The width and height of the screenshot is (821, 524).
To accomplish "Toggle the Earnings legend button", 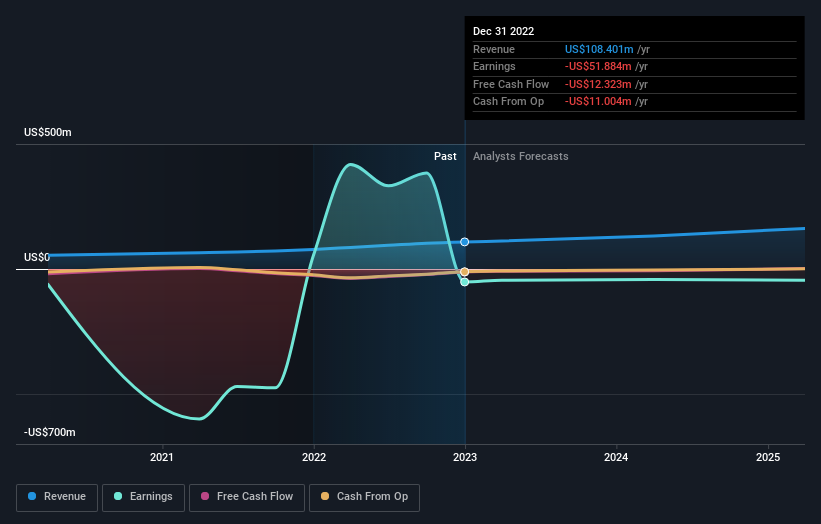I will (143, 497).
